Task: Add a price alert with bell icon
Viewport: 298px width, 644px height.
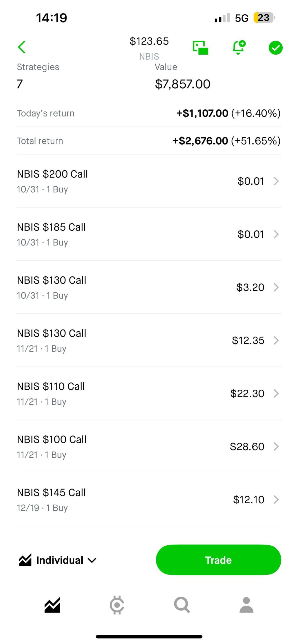Action: click(238, 47)
